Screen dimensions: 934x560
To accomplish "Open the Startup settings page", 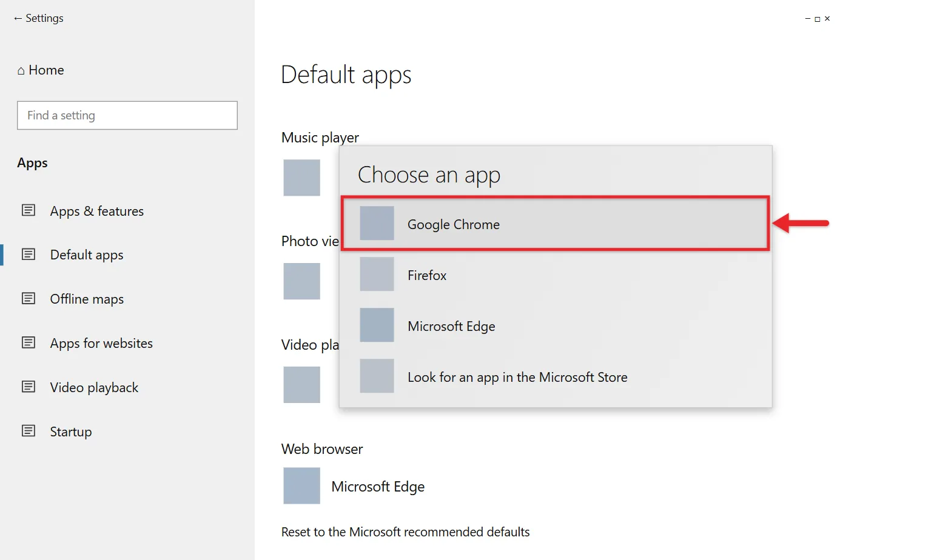I will pos(71,432).
